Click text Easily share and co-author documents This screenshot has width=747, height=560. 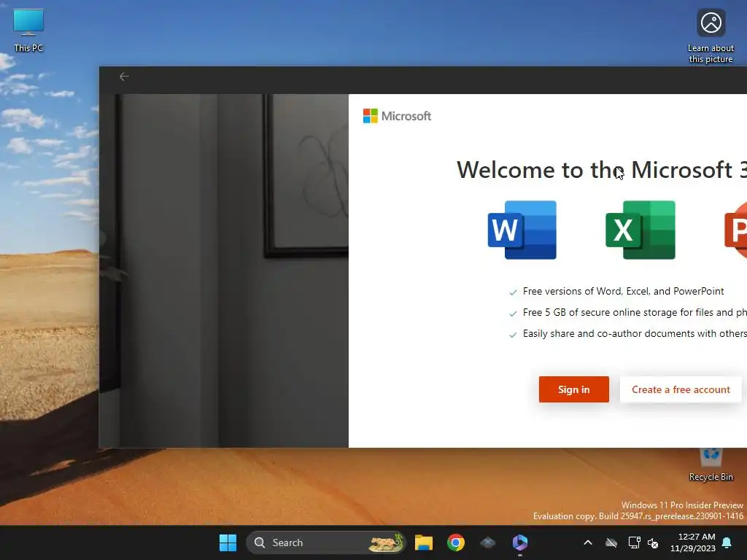635,333
